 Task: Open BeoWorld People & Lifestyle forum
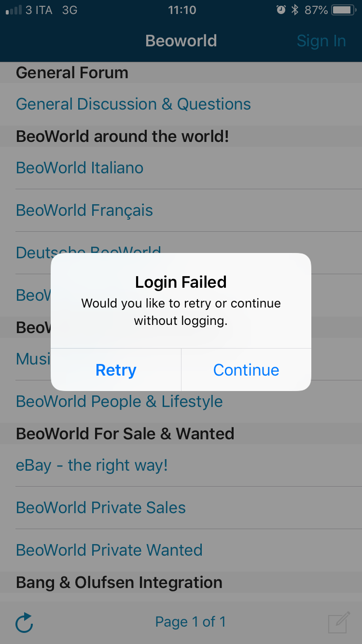point(119,402)
